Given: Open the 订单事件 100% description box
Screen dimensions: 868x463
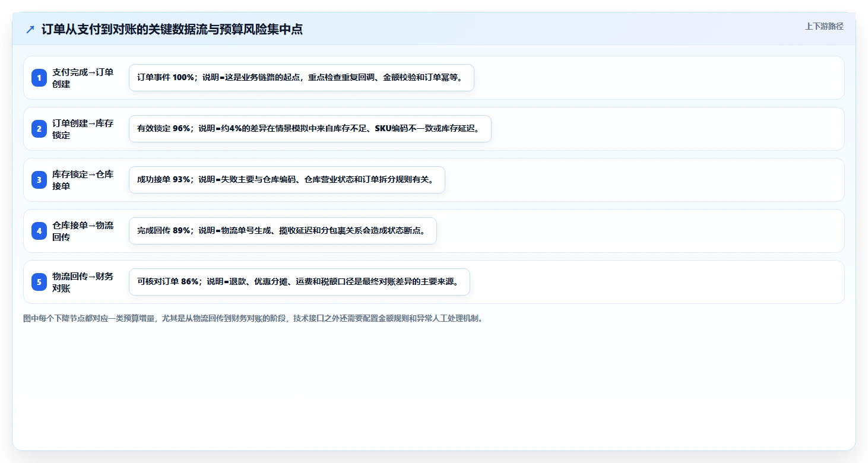Looking at the screenshot, I should coord(302,78).
